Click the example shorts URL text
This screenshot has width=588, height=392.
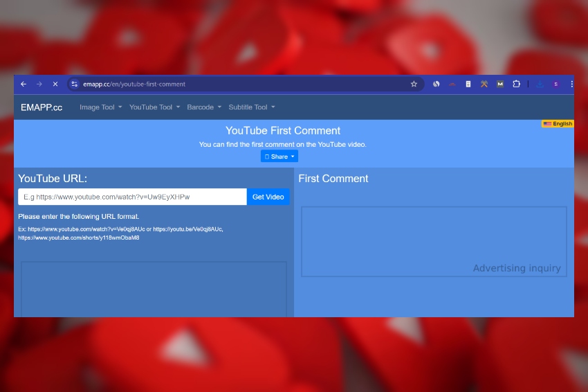click(x=79, y=238)
